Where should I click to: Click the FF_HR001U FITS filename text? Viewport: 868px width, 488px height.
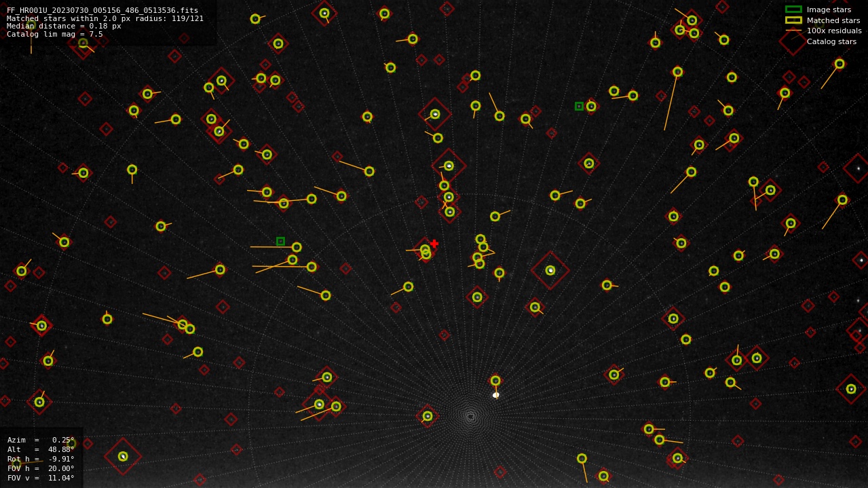pyautogui.click(x=102, y=10)
